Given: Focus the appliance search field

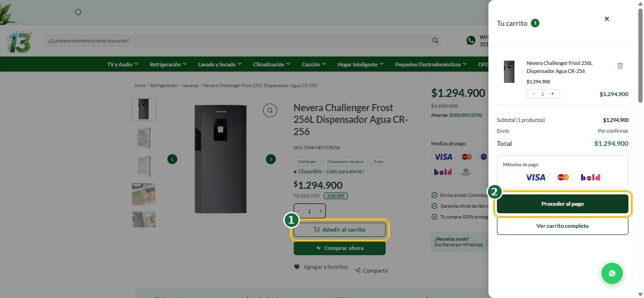Looking at the screenshot, I should pyautogui.click(x=243, y=40).
